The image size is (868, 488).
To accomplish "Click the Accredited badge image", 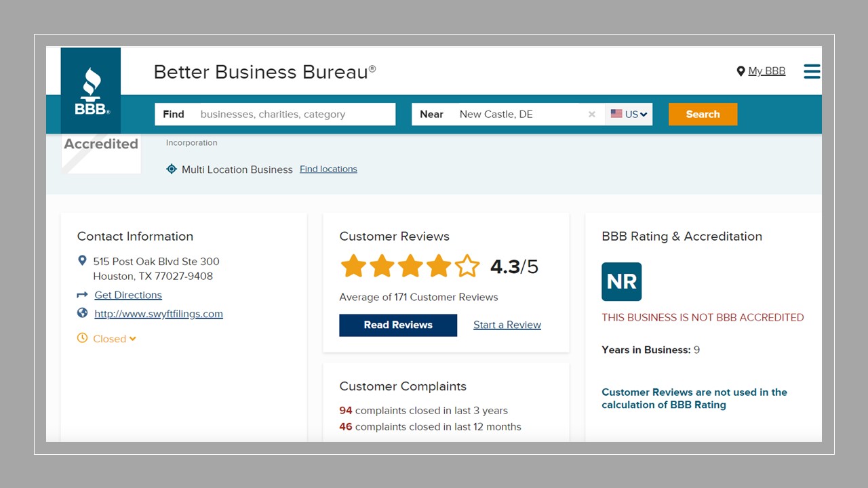I will click(x=101, y=154).
